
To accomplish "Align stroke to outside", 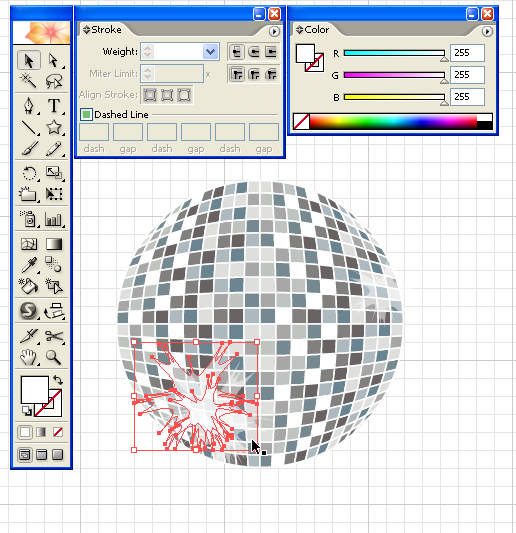I will (184, 95).
